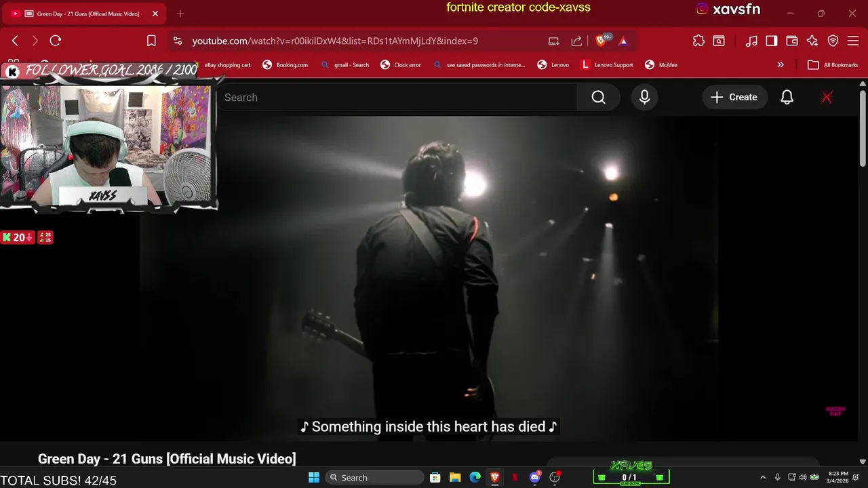
Task: Open the gmail - Search bookmark
Action: coord(344,65)
